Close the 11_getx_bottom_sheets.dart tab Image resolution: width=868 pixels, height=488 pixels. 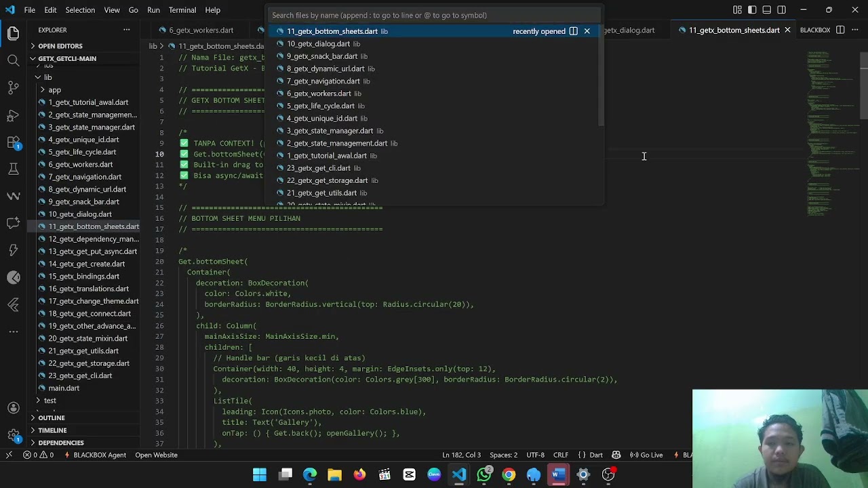pos(787,30)
